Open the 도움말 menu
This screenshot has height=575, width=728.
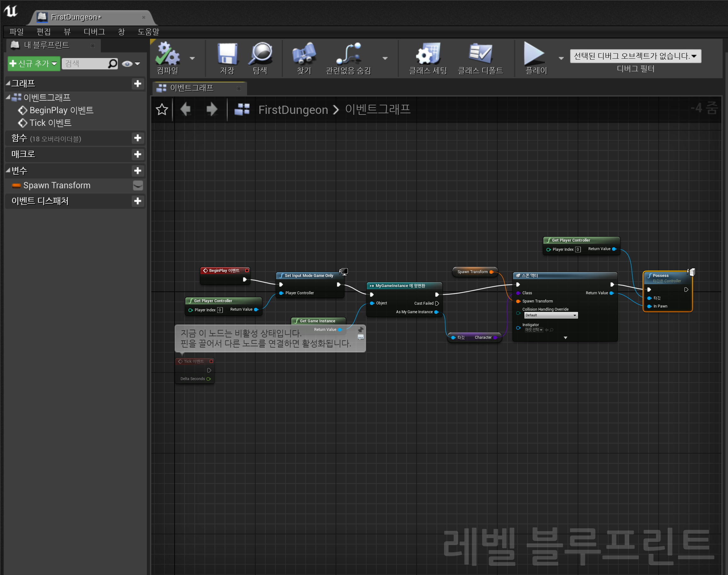[148, 32]
